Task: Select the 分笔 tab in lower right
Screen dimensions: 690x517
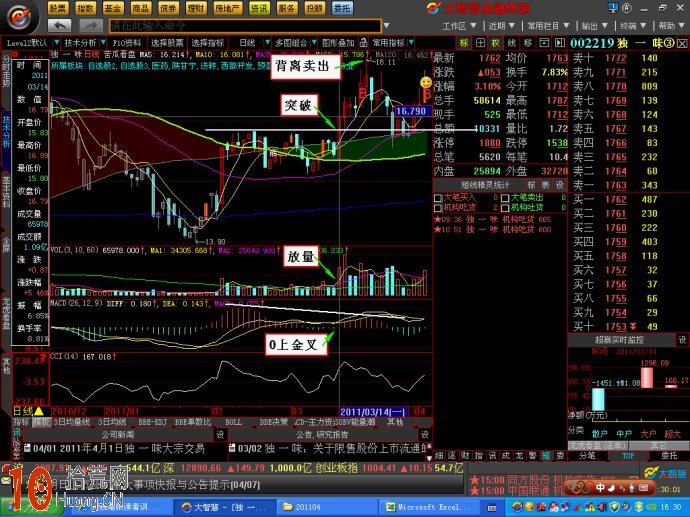Action: pos(588,456)
